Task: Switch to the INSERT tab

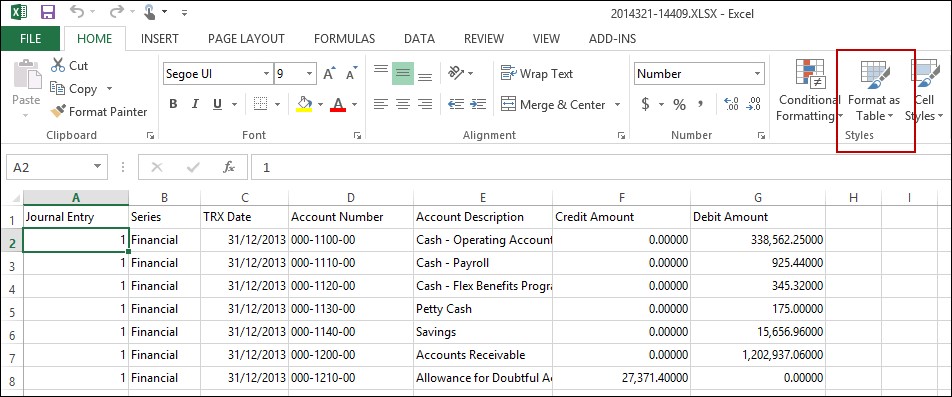Action: [160, 38]
